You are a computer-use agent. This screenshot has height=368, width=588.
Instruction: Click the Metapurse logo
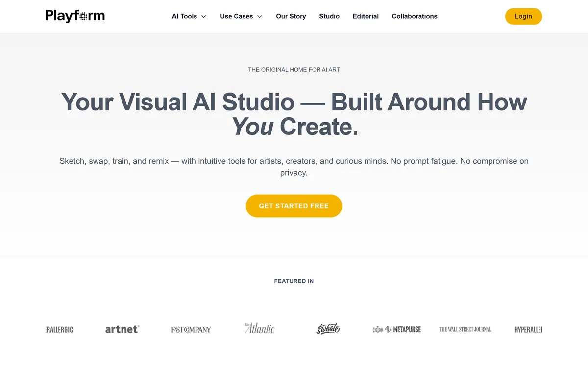pyautogui.click(x=397, y=329)
